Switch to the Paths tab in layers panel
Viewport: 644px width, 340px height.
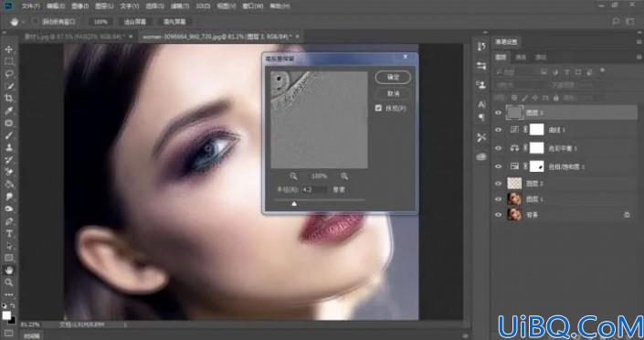[541, 58]
